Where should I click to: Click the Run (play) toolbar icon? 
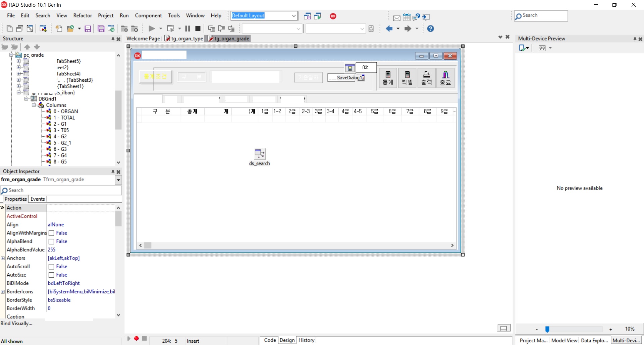pos(152,29)
